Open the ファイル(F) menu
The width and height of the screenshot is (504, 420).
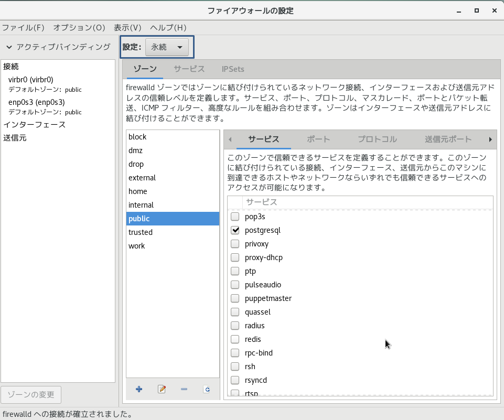(23, 28)
